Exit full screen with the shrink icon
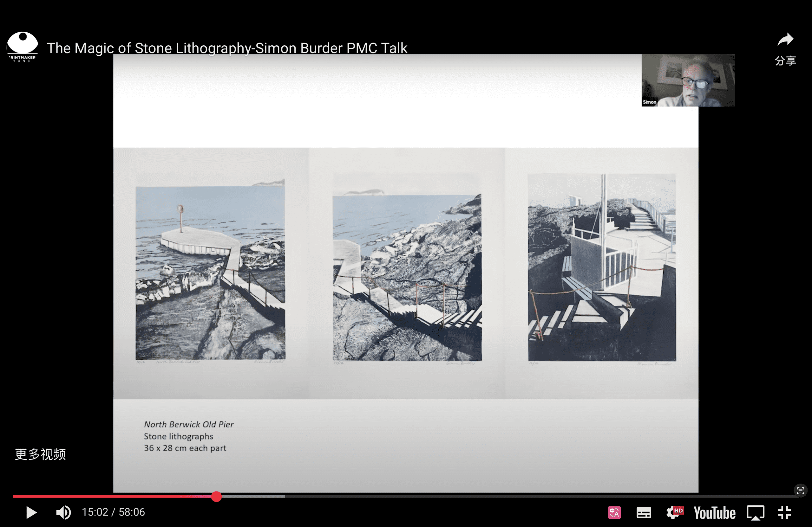 pos(785,512)
